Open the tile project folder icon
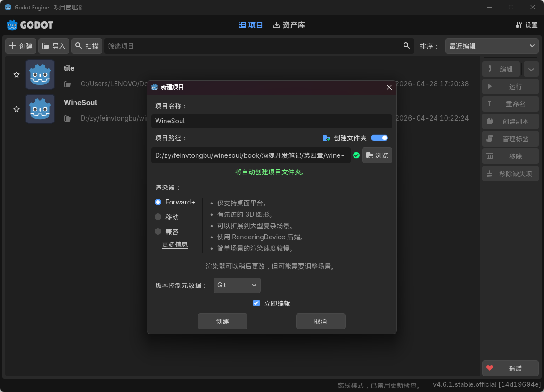Viewport: 544px width, 392px height. click(x=67, y=84)
